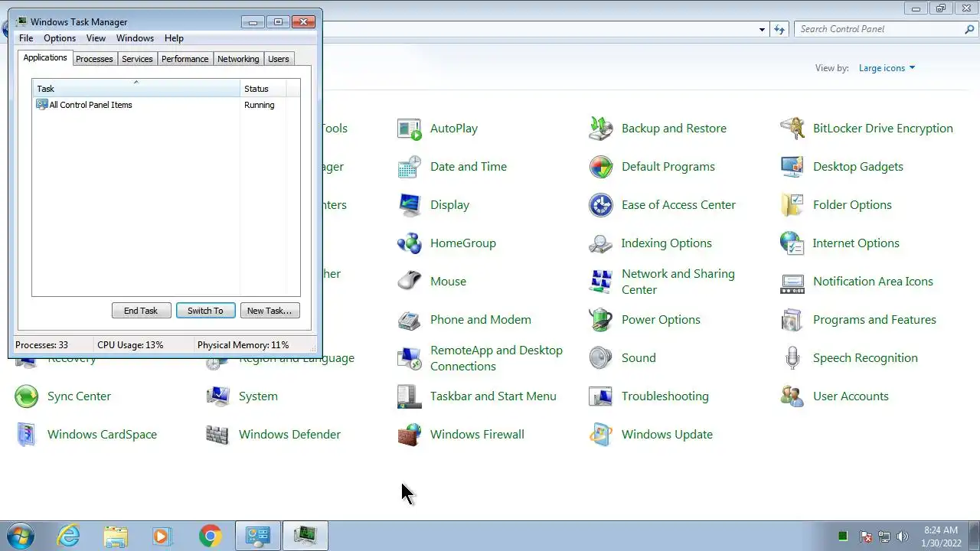Switch to the Performance tab
This screenshot has width=980, height=551.
[185, 59]
